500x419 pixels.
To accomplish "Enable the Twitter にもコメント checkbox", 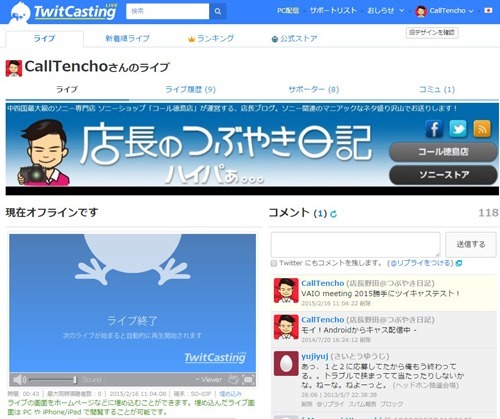I will coord(274,263).
